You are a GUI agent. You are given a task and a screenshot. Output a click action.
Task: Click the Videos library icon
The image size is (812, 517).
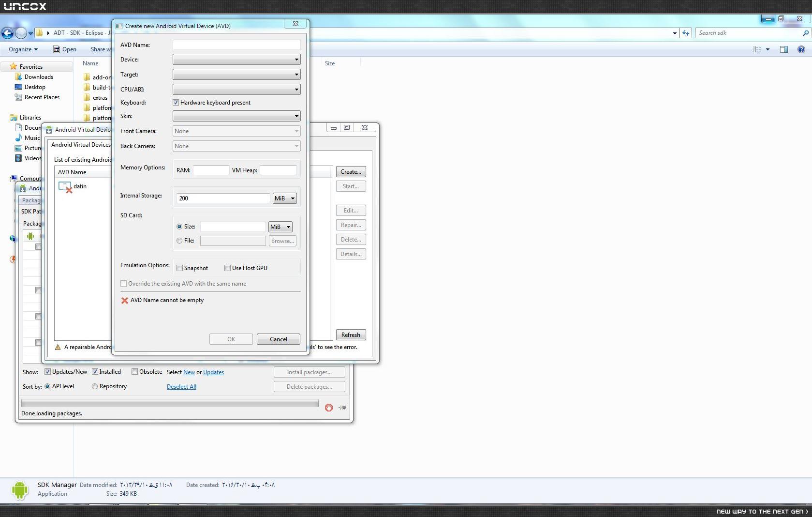point(18,158)
